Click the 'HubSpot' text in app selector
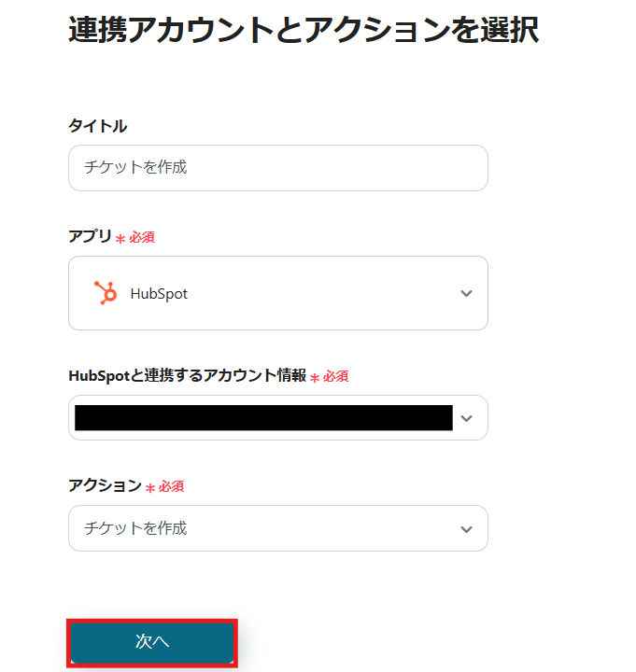Viewport: 636px width, 672px height. pyautogui.click(x=159, y=293)
